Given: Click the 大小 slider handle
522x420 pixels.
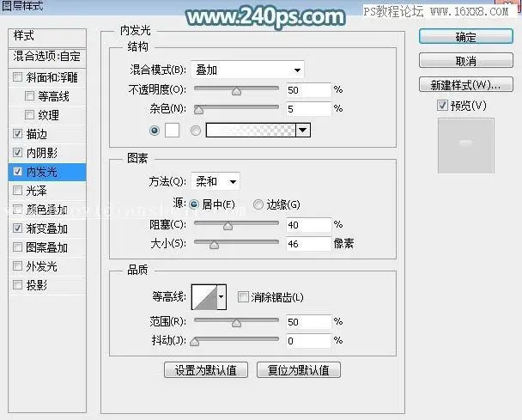Looking at the screenshot, I should (x=214, y=245).
